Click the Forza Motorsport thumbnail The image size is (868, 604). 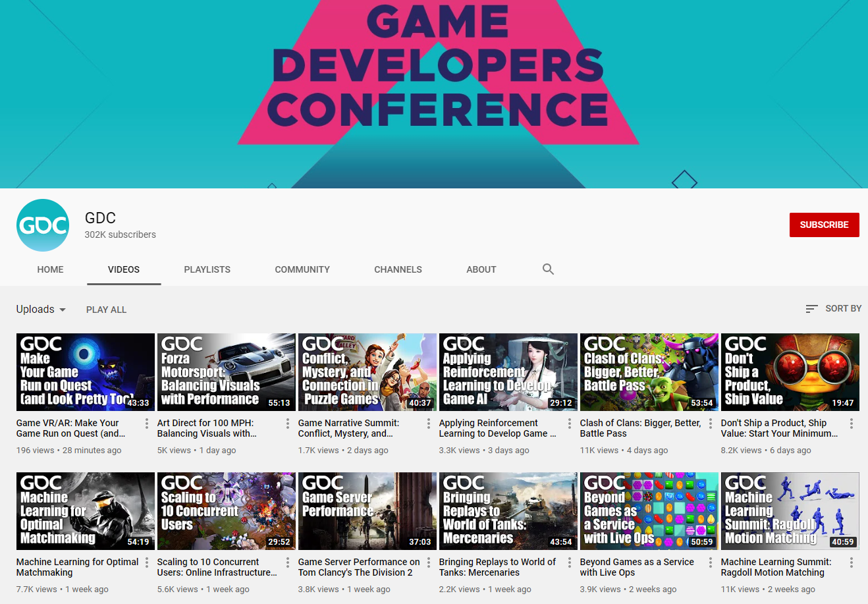227,372
